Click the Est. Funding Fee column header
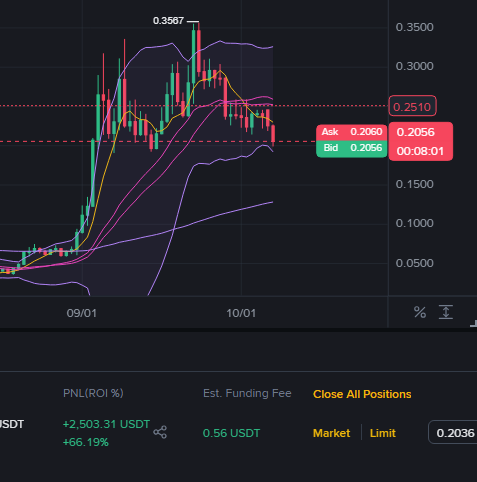Image resolution: width=477 pixels, height=482 pixels. (x=247, y=393)
